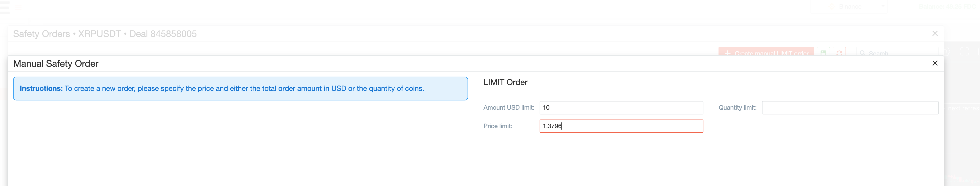Screen dimensions: 980x186
Task: Click the Binance logo icon
Action: (832, 7)
